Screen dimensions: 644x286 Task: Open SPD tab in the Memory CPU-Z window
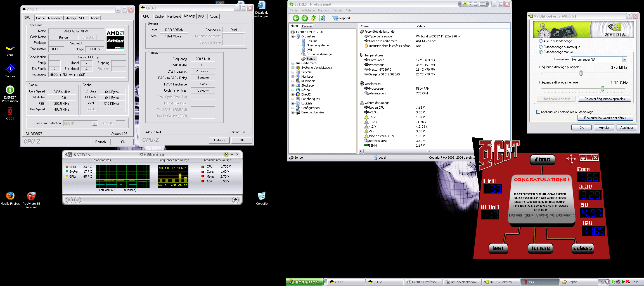pyautogui.click(x=201, y=16)
